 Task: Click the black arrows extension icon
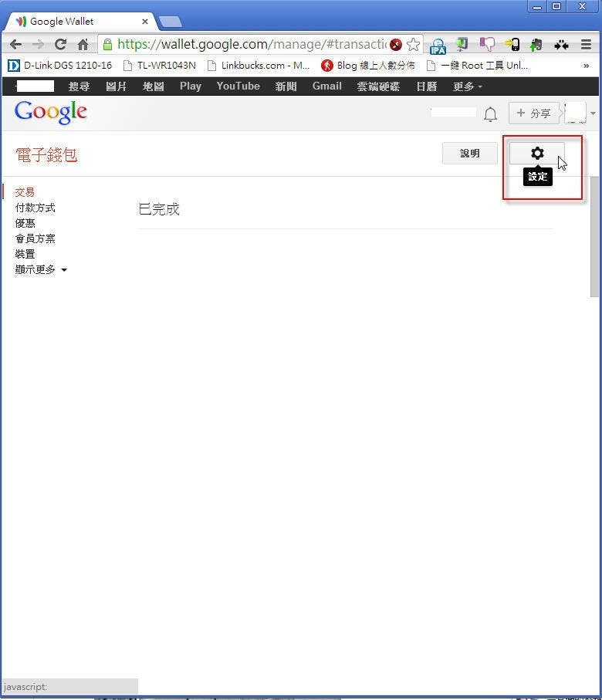pyautogui.click(x=561, y=45)
